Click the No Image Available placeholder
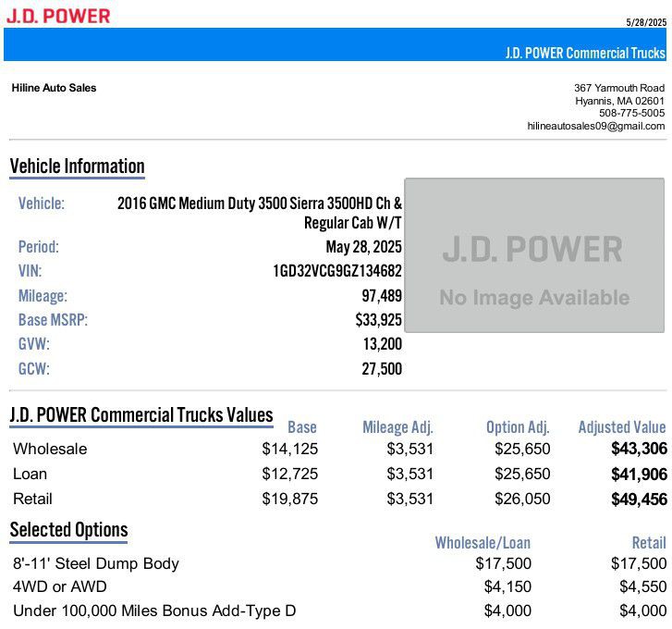Viewport: 672px width, 629px height. click(534, 255)
